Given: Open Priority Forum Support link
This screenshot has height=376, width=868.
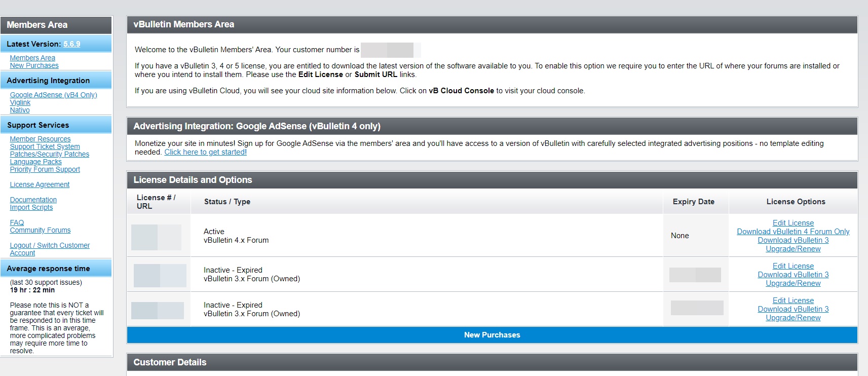Looking at the screenshot, I should (45, 169).
